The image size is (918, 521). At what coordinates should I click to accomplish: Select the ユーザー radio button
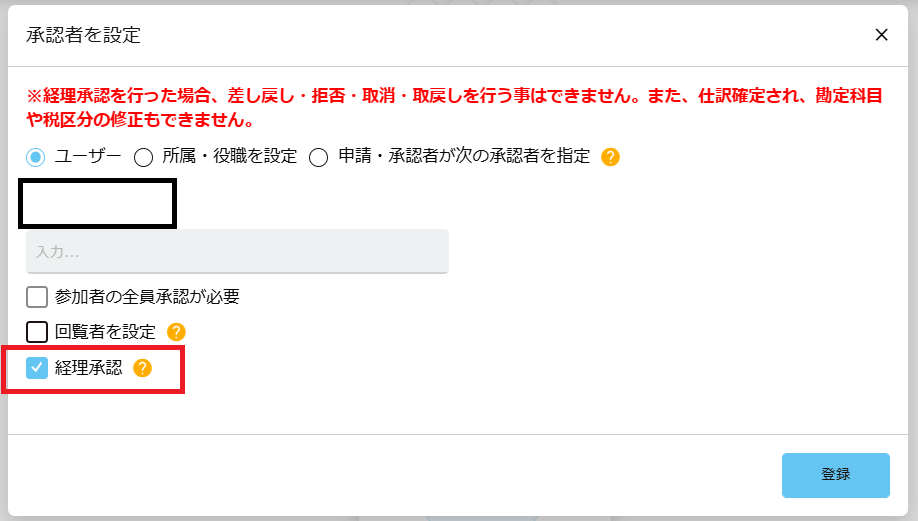[36, 157]
